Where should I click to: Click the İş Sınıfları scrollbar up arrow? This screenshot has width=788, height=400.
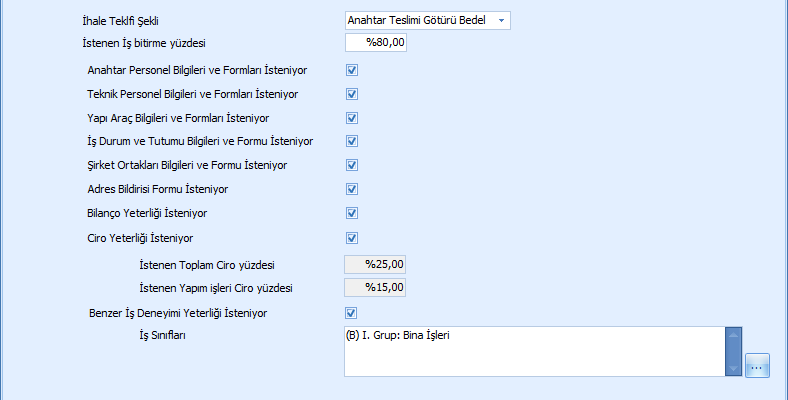734,335
